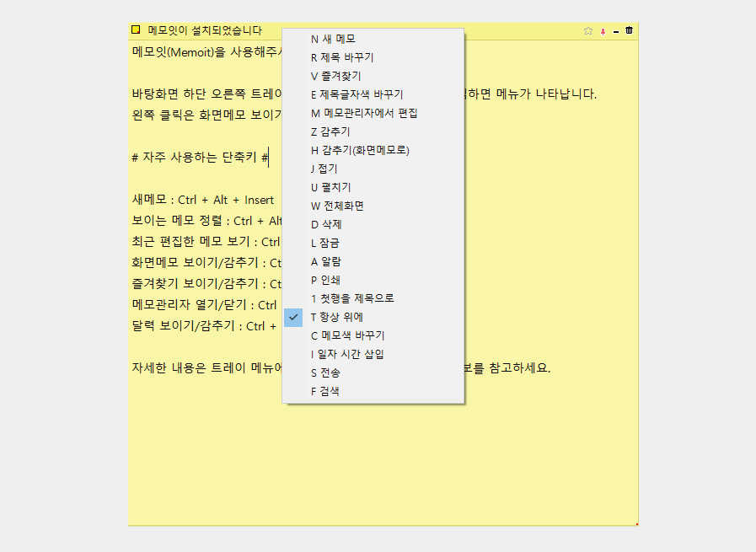Select '1 첫행을 제목으로' menu item
Image resolution: width=756 pixels, height=552 pixels.
373,299
